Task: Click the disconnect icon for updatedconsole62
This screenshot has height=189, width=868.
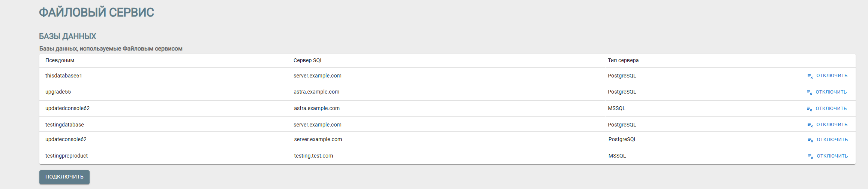Action: coord(809,109)
